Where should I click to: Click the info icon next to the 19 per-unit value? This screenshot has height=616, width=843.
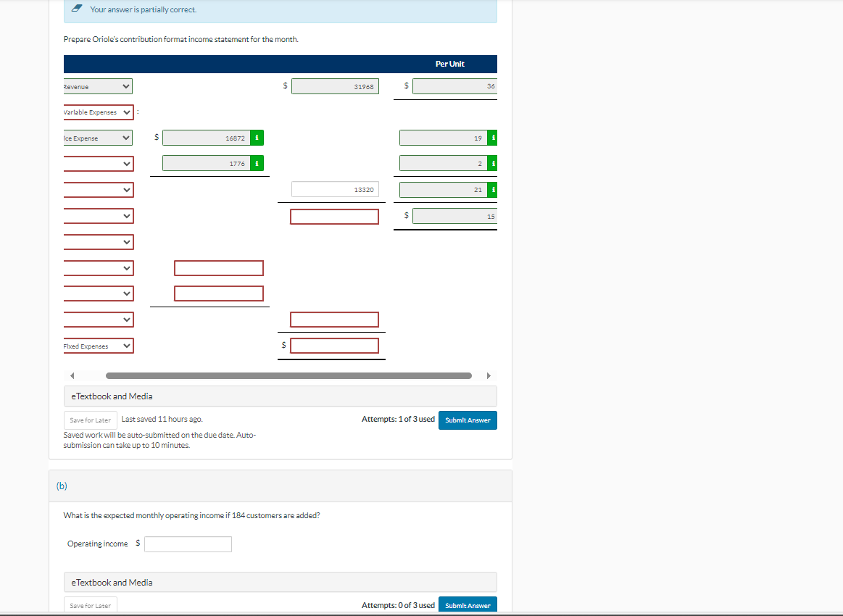(493, 137)
